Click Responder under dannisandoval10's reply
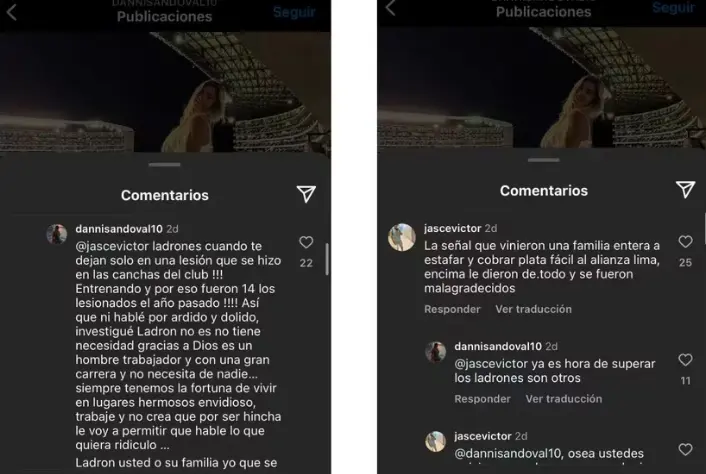The width and height of the screenshot is (706, 474). (482, 399)
